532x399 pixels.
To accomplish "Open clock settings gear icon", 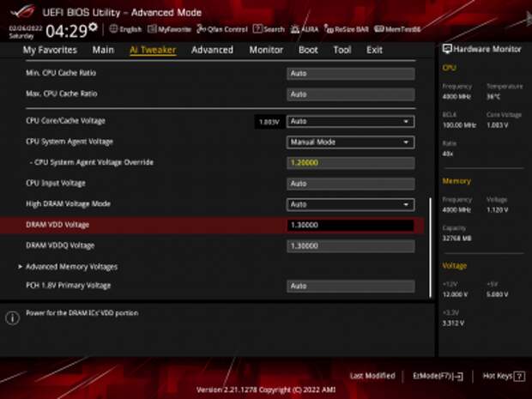I will coord(93,27).
